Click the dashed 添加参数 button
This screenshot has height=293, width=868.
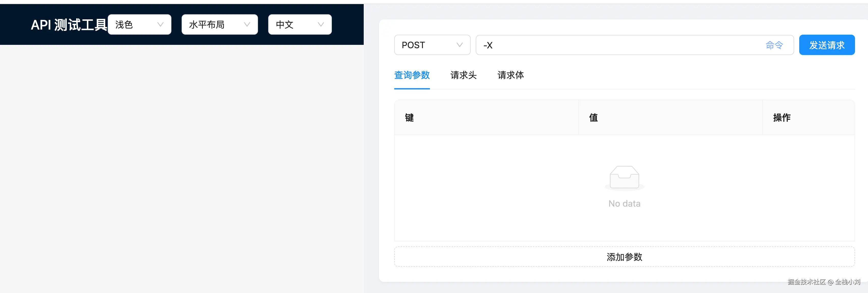pos(624,257)
